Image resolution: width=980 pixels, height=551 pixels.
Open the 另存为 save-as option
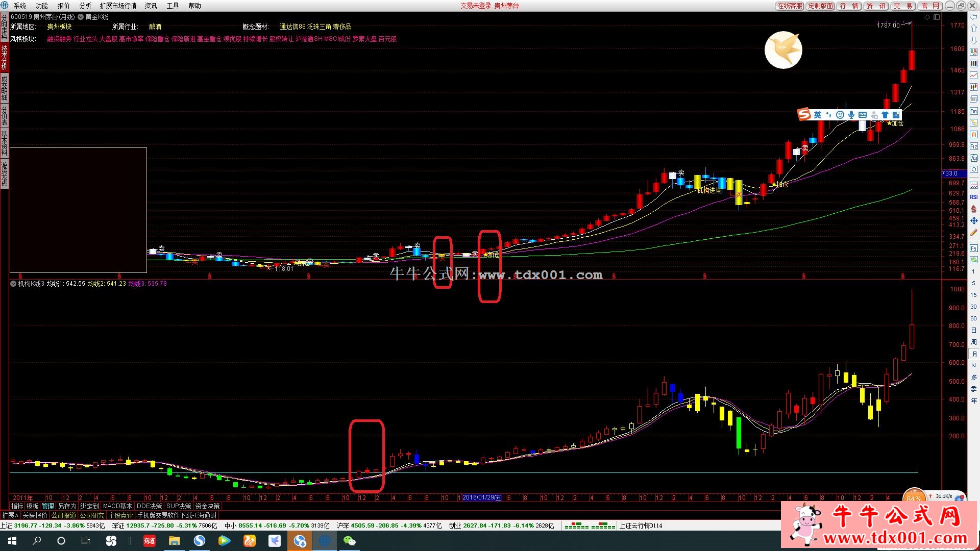(x=67, y=506)
